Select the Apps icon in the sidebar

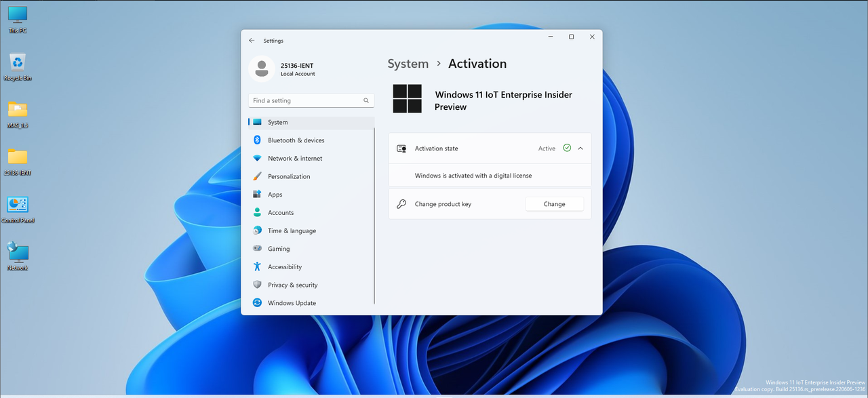coord(257,195)
